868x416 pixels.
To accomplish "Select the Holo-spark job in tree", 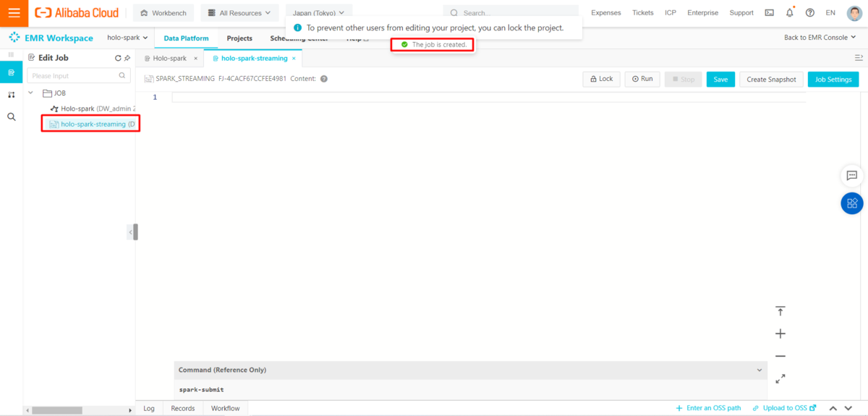I will coord(92,109).
